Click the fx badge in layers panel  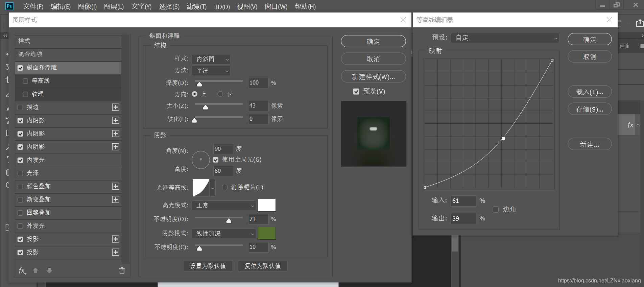click(630, 125)
